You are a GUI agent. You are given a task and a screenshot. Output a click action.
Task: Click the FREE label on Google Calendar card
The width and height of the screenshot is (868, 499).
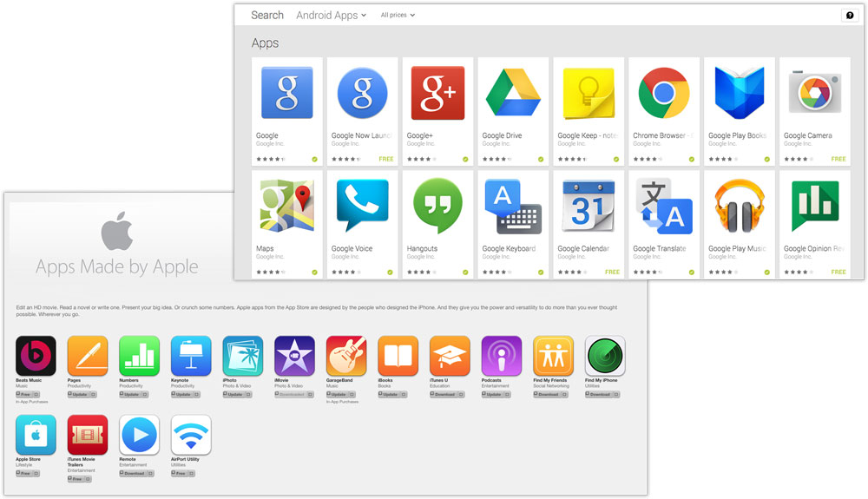[x=612, y=272]
